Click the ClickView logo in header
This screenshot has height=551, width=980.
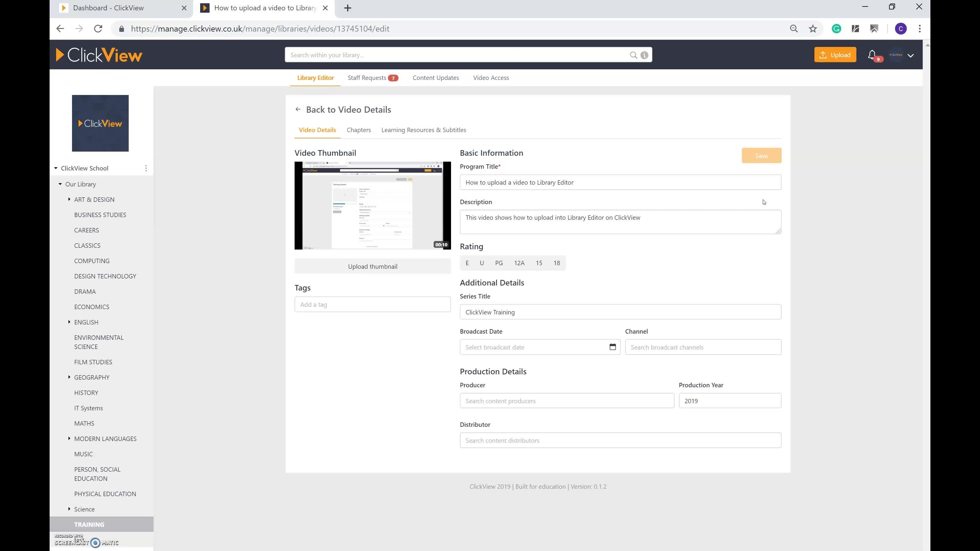point(99,55)
